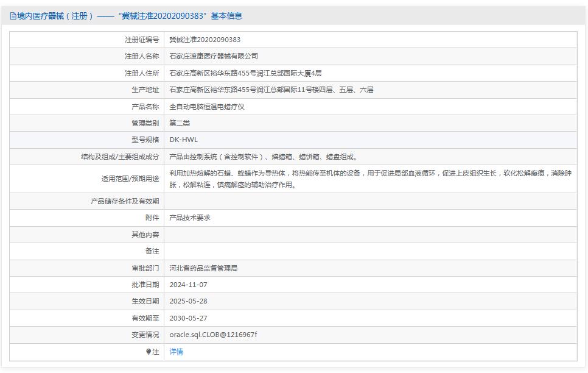
Task: Click the 管理类别 value 第二类
Action: 179,123
